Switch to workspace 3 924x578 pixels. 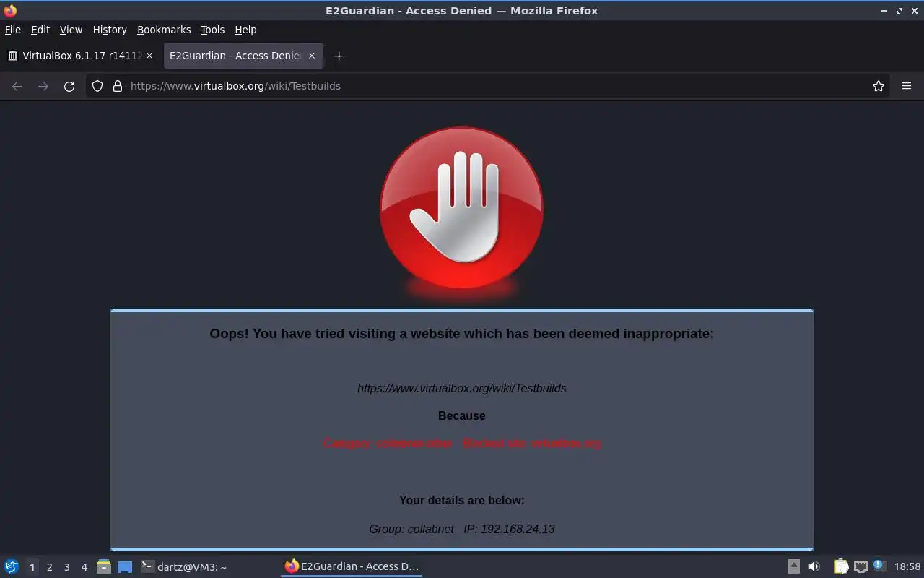pos(66,567)
